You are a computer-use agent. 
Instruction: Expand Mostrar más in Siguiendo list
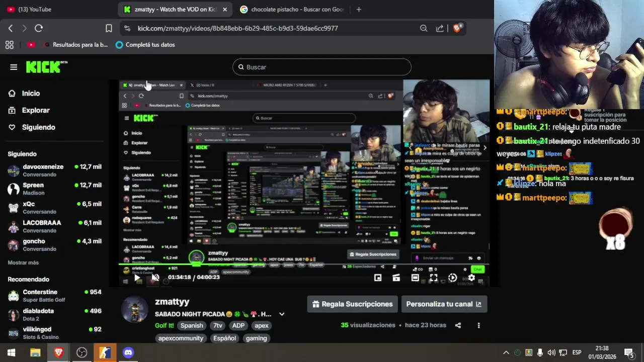coord(23,262)
